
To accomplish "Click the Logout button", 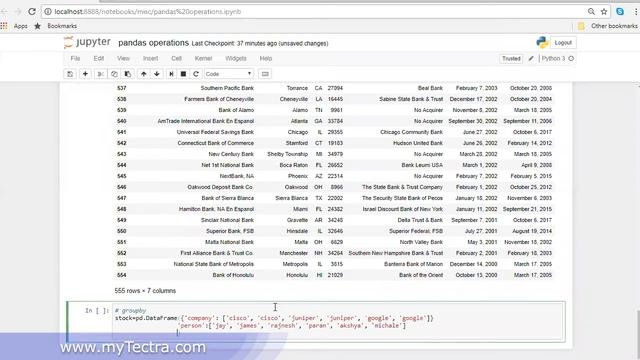I will (563, 42).
